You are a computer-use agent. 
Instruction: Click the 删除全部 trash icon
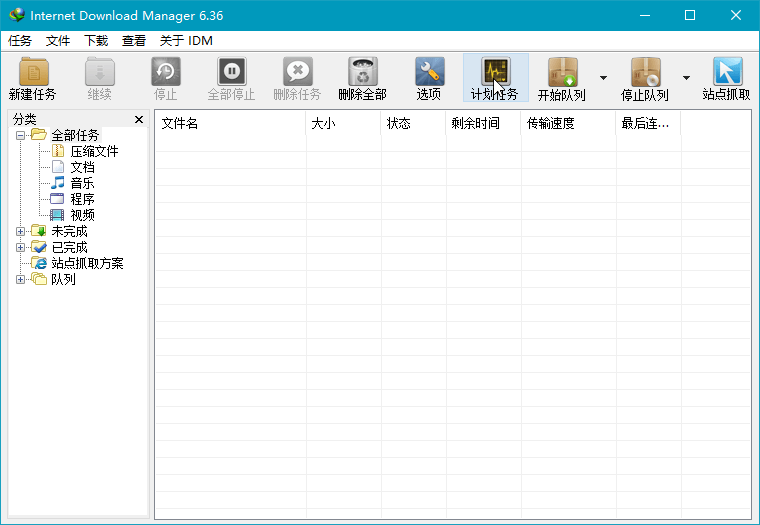362,73
